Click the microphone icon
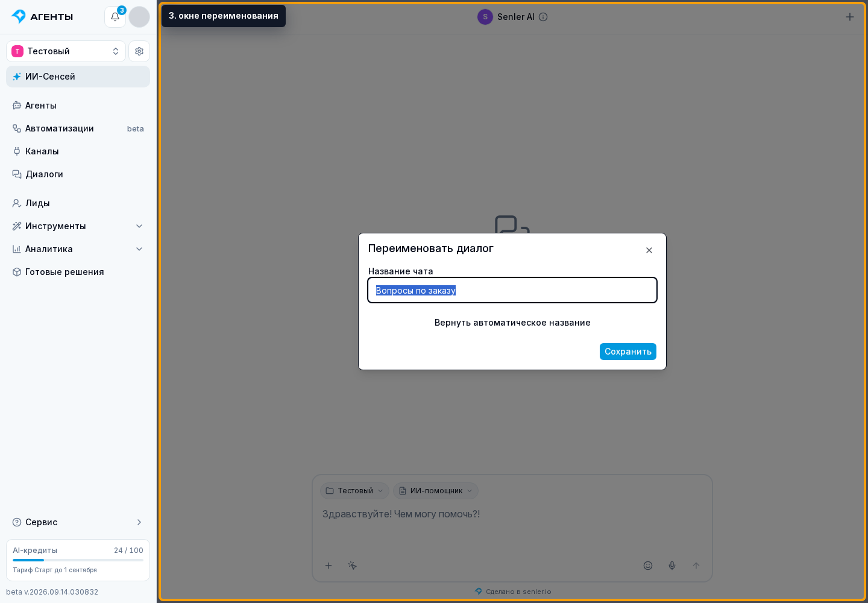The image size is (868, 603). [x=672, y=566]
